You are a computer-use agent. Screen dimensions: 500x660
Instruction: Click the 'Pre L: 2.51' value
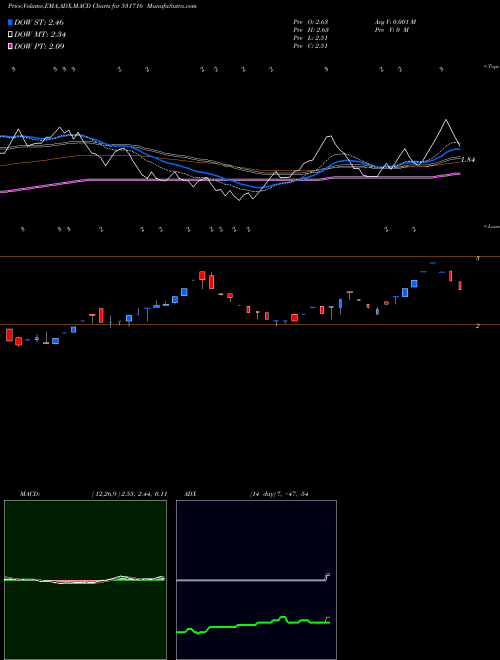point(311,38)
